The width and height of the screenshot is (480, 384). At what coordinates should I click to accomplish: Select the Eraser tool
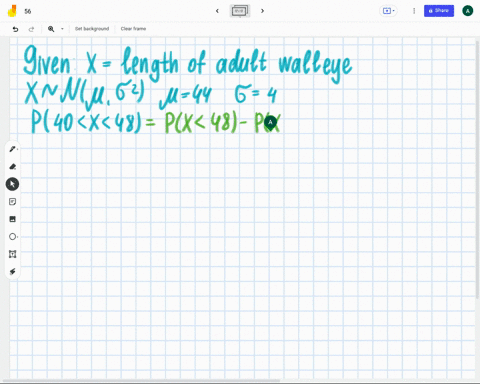(12, 166)
